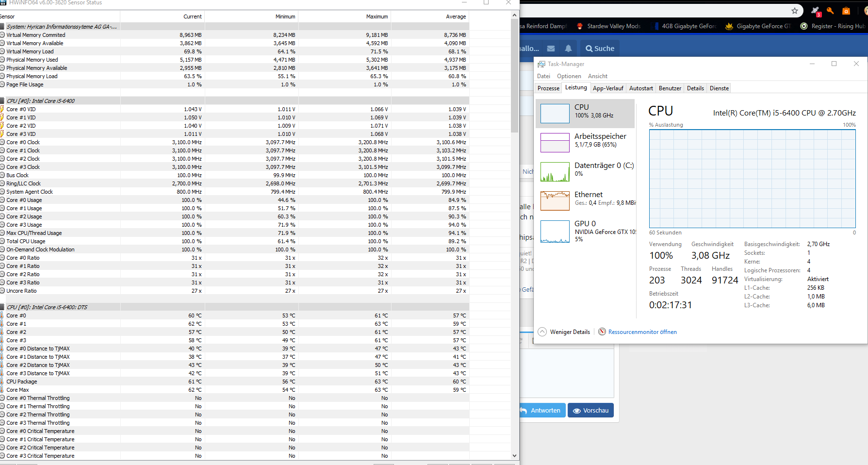This screenshot has height=465, width=868.
Task: Open the Optionen menu in Task Manager
Action: 569,76
